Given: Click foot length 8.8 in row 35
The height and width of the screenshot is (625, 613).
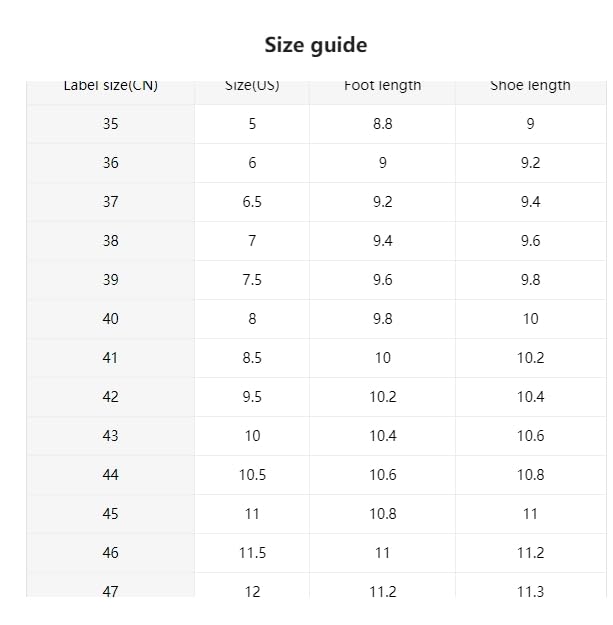Looking at the screenshot, I should click(x=382, y=124).
